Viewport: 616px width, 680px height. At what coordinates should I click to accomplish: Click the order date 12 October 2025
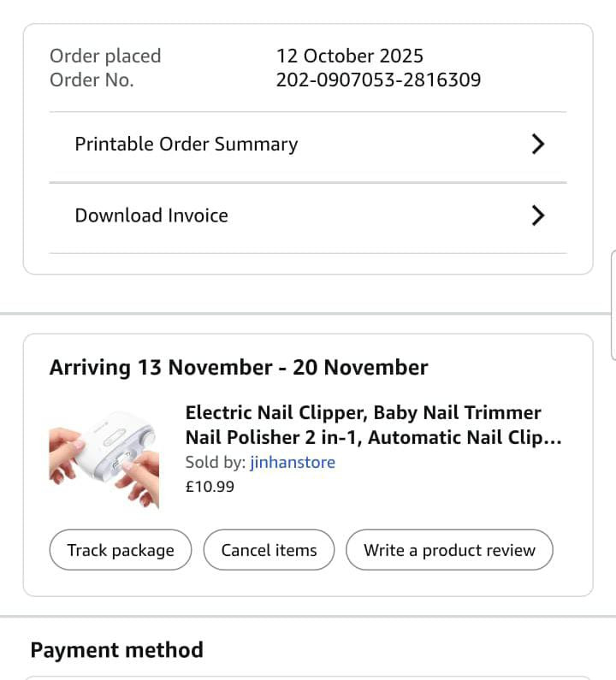tap(349, 56)
